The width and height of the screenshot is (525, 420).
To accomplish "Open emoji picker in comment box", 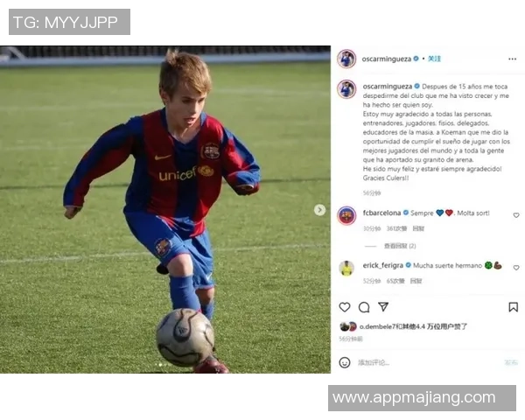I will (x=345, y=362).
